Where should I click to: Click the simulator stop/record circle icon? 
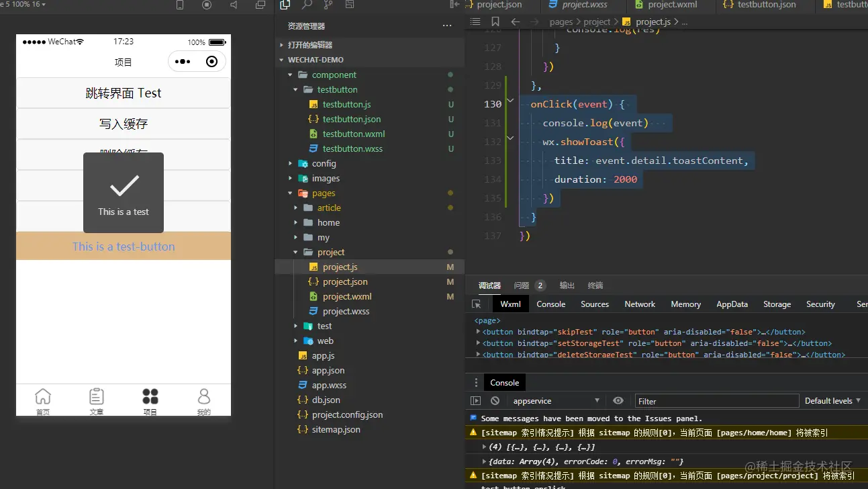point(207,5)
